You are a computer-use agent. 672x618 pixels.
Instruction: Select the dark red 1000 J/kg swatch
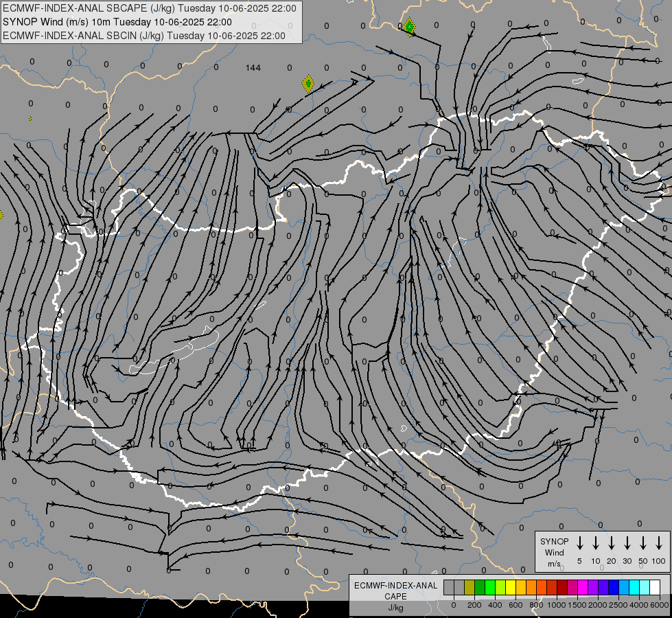[x=562, y=587]
